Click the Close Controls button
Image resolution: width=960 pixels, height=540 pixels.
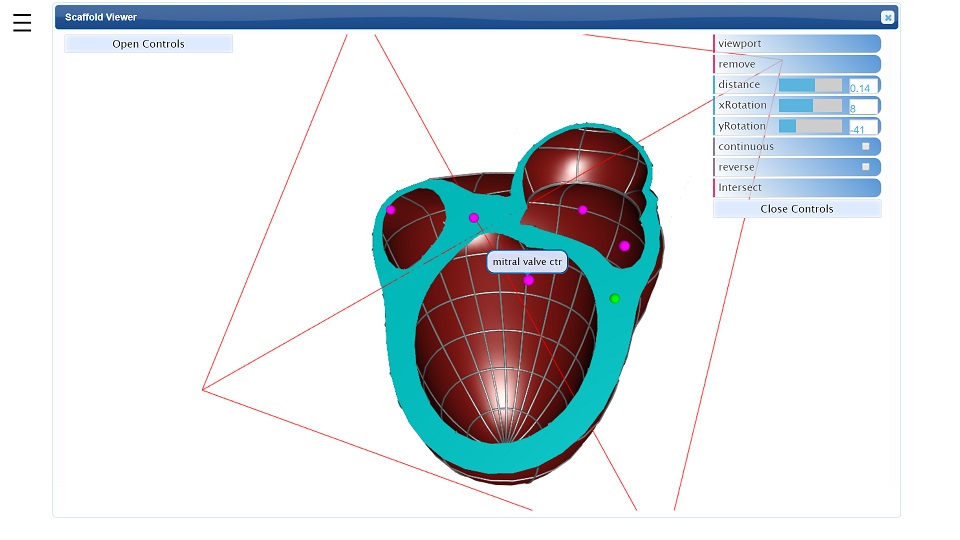[797, 209]
